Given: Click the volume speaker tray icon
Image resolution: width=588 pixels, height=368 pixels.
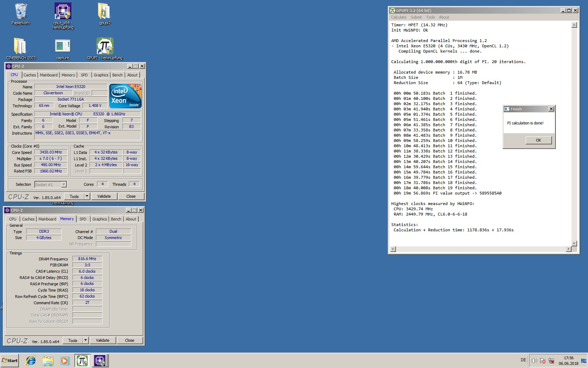Looking at the screenshot, I should pyautogui.click(x=534, y=361).
